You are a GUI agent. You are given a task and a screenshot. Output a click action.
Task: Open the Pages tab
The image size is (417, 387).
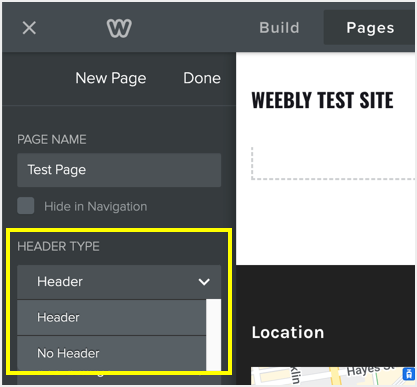coord(370,28)
